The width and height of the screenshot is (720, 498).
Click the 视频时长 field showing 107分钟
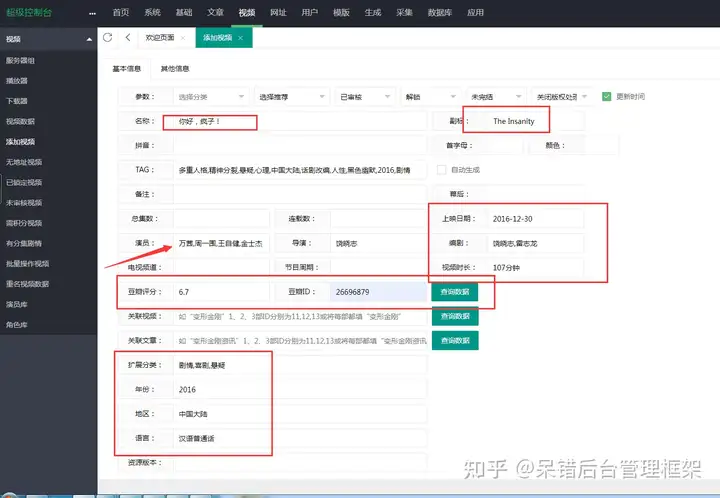(x=535, y=268)
